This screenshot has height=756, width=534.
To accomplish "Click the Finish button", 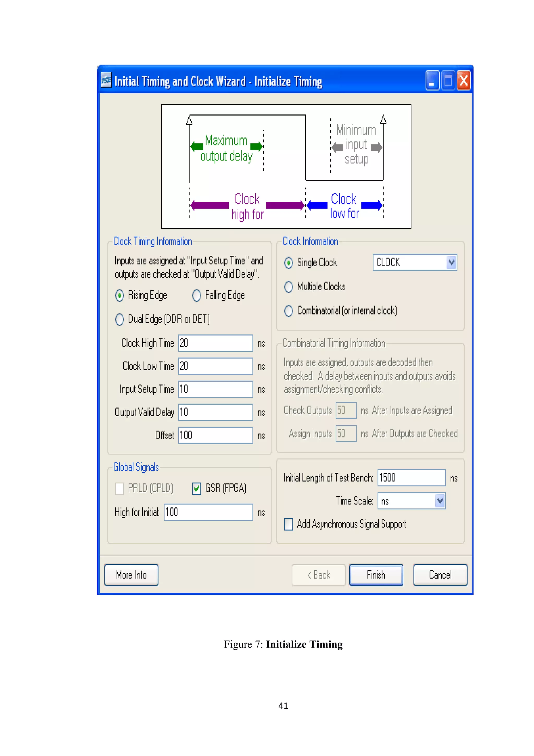I will tap(376, 575).
